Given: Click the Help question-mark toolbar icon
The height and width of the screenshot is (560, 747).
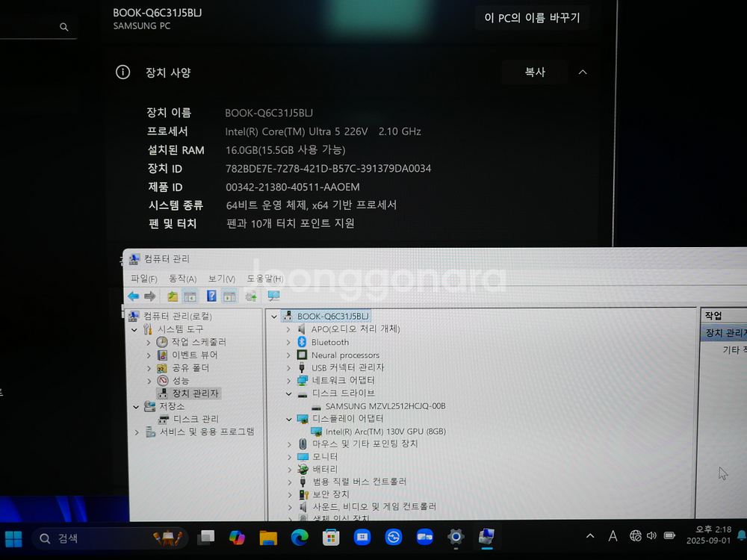Looking at the screenshot, I should coord(211,296).
